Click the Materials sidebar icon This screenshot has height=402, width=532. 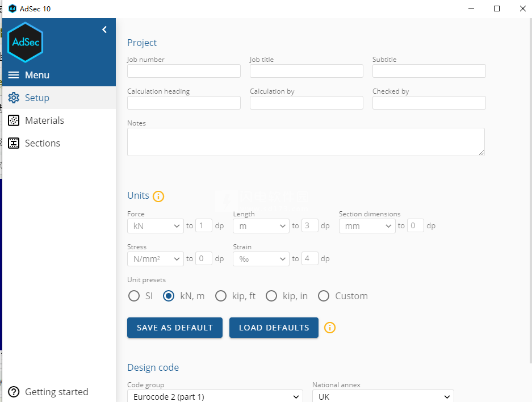point(14,120)
